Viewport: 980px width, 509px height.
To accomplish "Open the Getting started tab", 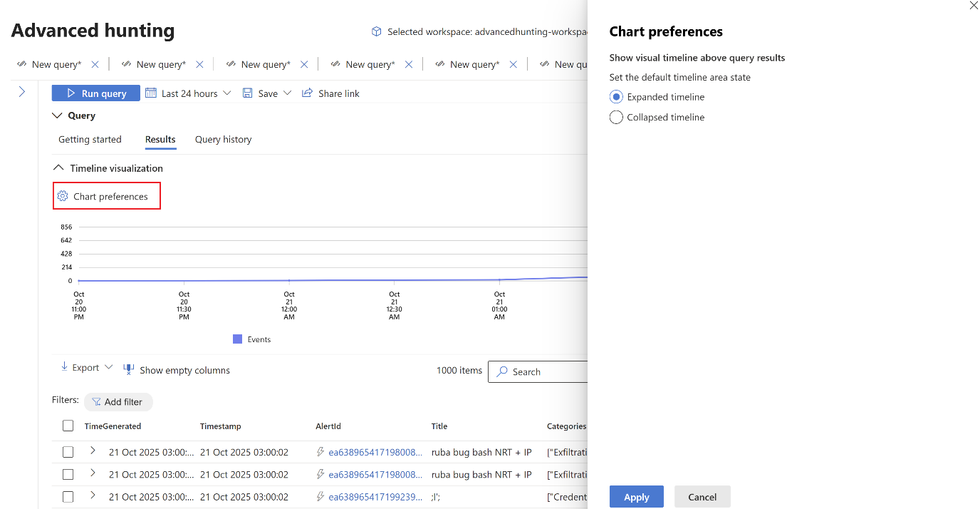I will click(x=90, y=140).
